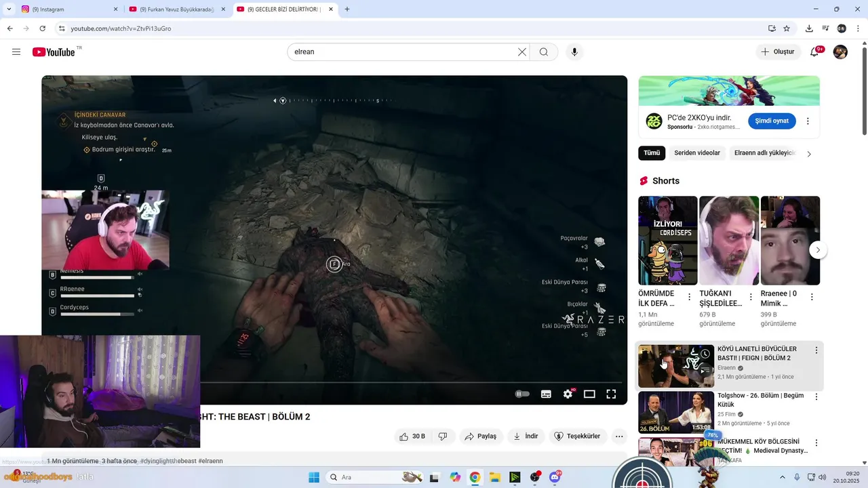Switch player to theater mode
Screen dimensions: 868x488
pyautogui.click(x=589, y=394)
